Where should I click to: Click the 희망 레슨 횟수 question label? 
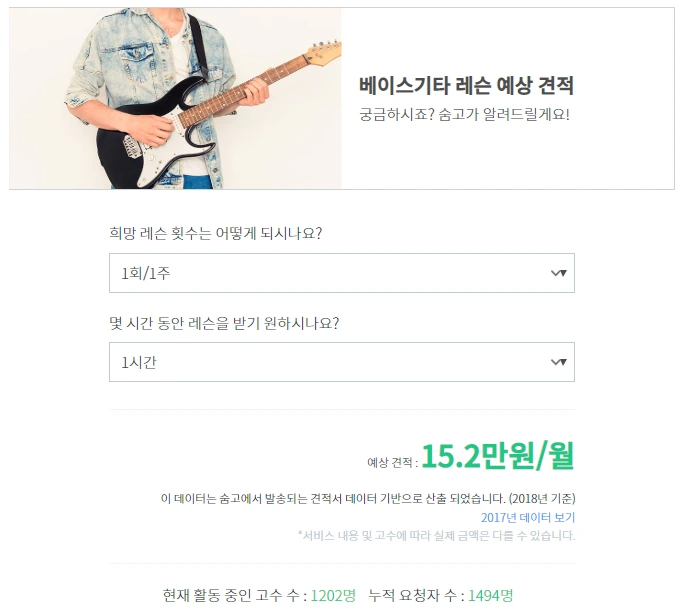[216, 233]
